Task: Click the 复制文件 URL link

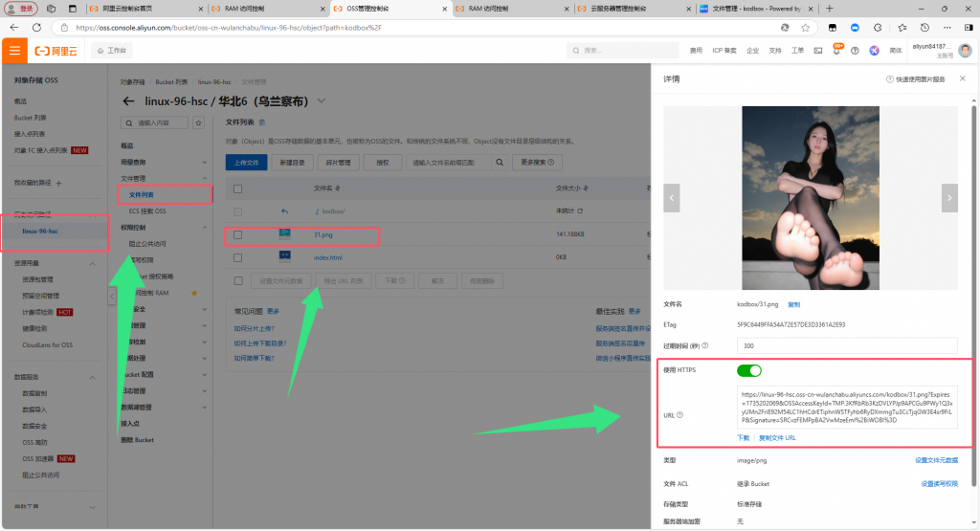Action: point(777,437)
